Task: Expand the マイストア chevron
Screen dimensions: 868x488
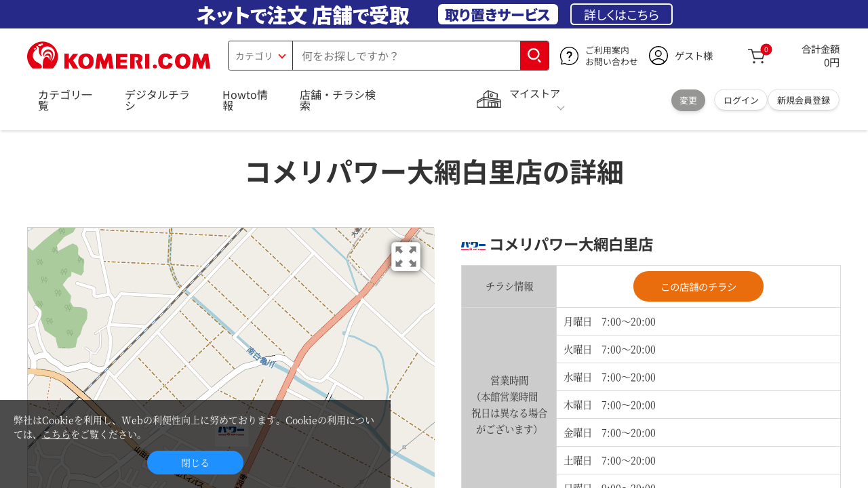Action: [560, 108]
